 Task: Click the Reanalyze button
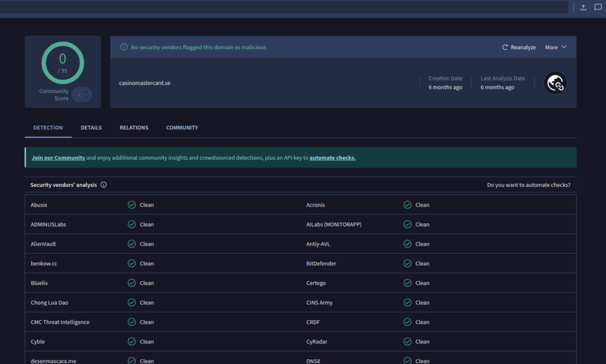point(518,47)
